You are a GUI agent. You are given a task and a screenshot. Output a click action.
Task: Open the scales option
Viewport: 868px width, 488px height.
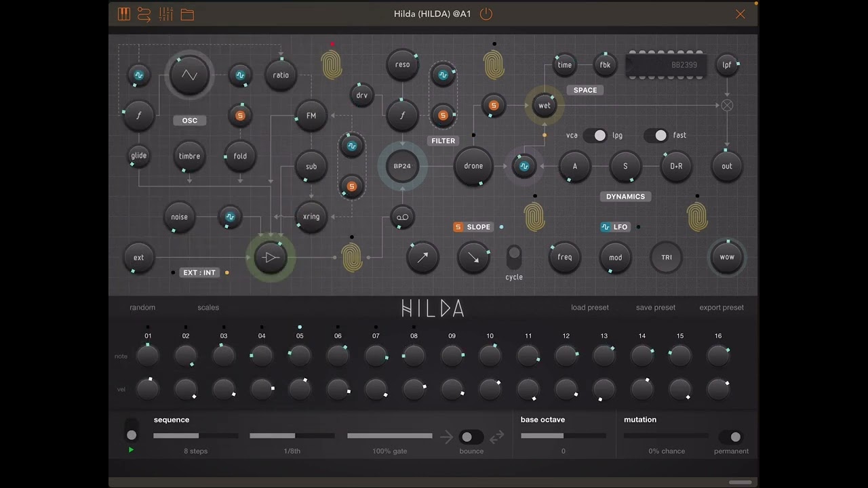coord(208,308)
